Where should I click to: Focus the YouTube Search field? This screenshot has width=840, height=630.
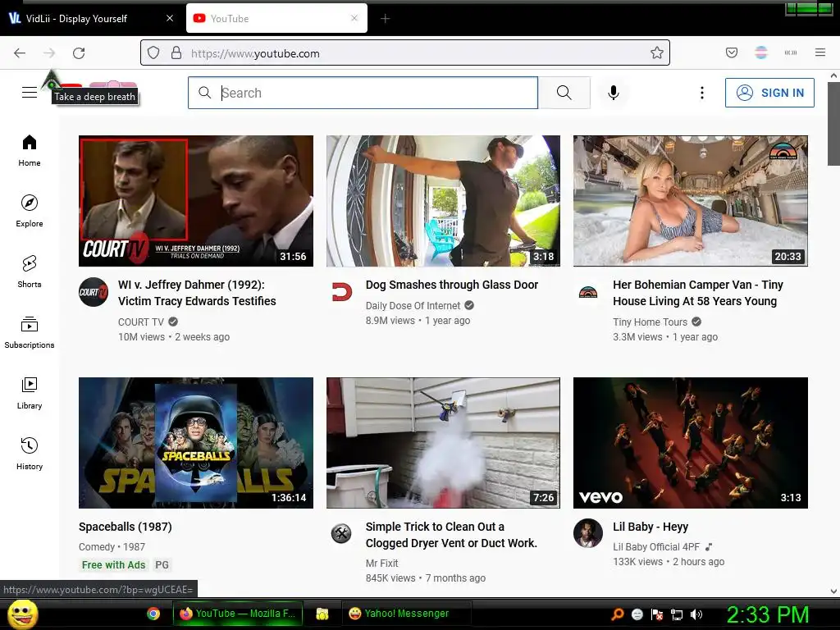point(363,93)
